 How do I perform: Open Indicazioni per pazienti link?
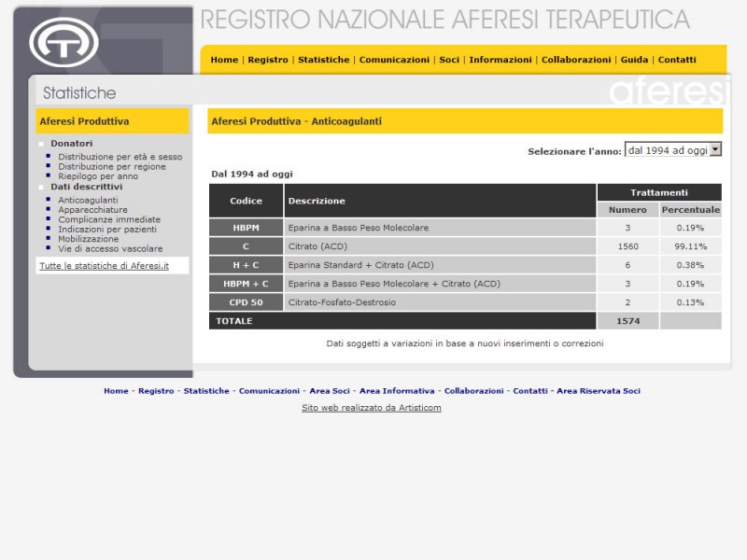pyautogui.click(x=107, y=229)
